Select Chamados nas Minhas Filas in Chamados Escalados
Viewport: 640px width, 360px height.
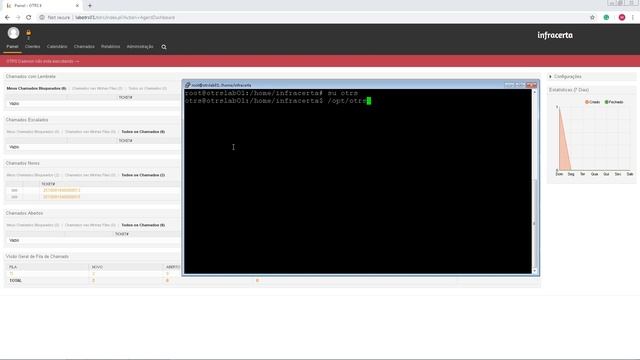click(90, 132)
